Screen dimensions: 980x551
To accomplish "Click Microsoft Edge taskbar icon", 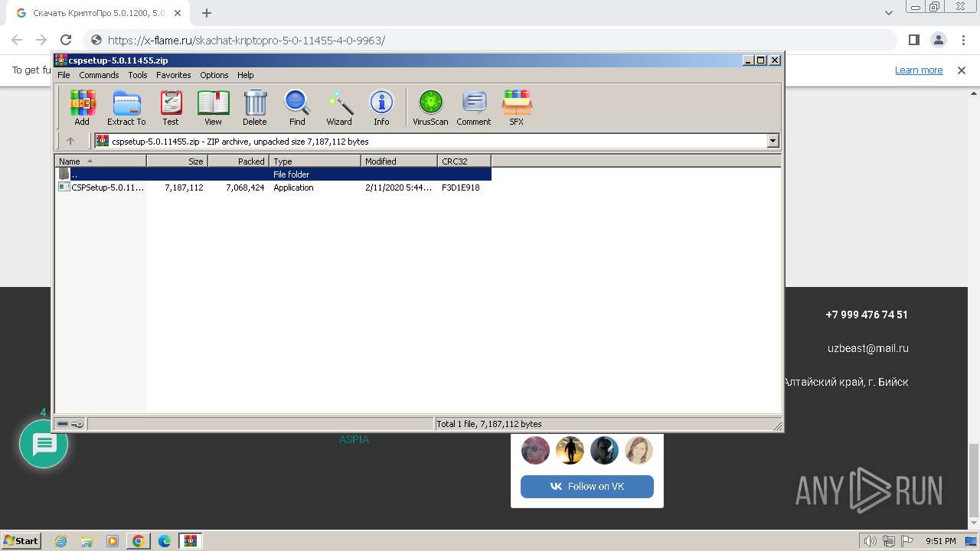I will click(165, 541).
